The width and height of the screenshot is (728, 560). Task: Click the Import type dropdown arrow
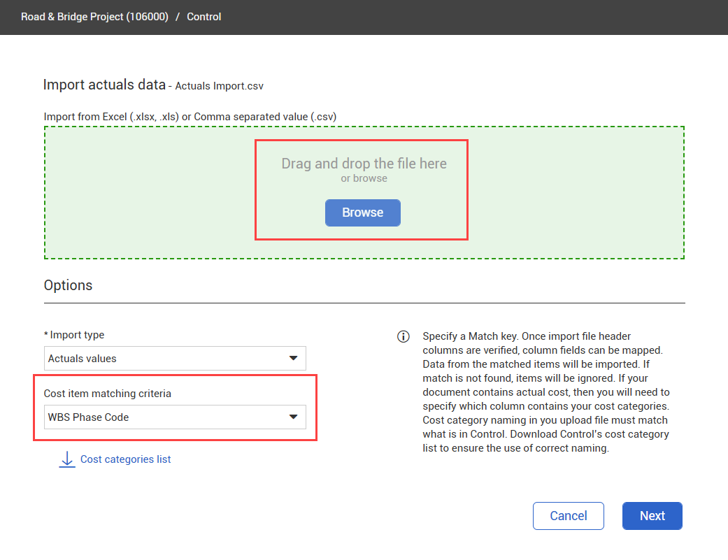(x=293, y=359)
